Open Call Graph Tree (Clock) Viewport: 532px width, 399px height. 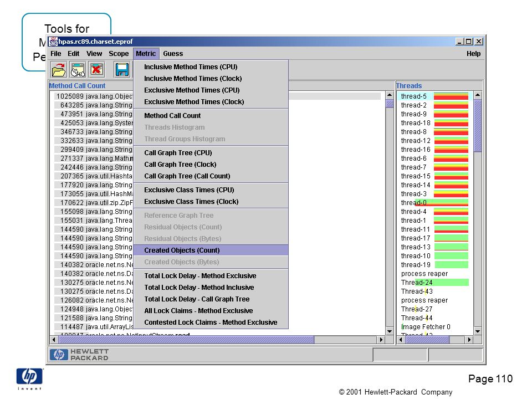click(x=211, y=165)
